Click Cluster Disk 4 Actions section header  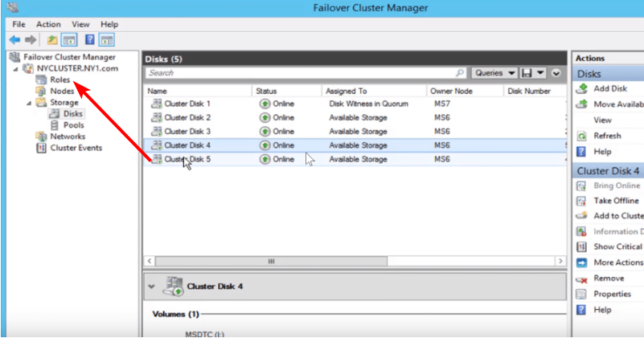[609, 171]
